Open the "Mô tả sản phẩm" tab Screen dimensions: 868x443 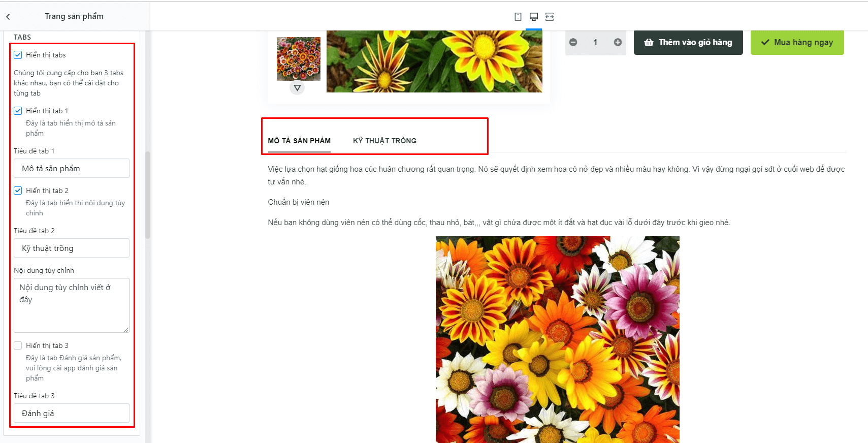pyautogui.click(x=299, y=141)
